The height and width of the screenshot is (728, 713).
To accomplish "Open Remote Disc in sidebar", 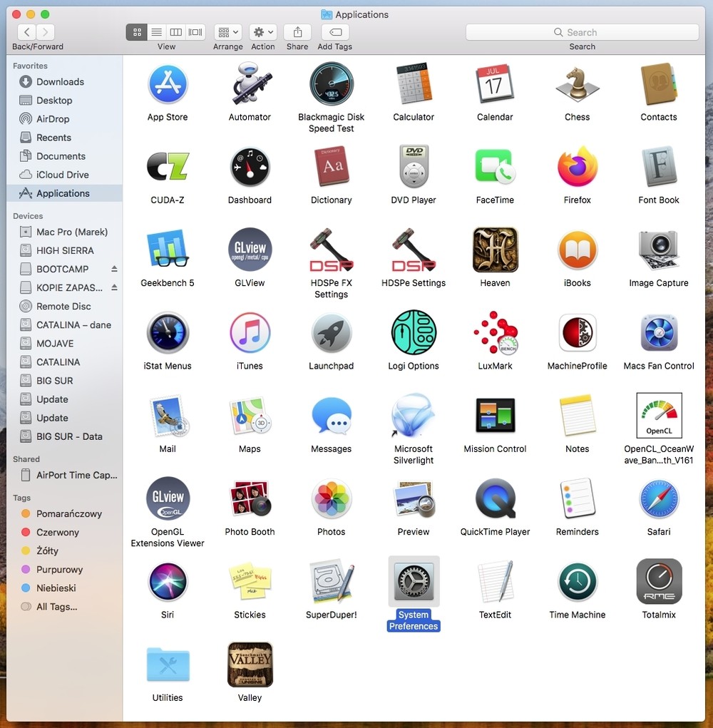I will (64, 306).
